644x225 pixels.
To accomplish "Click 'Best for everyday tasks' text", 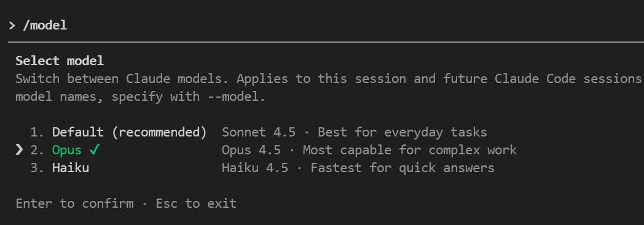I will point(402,132).
